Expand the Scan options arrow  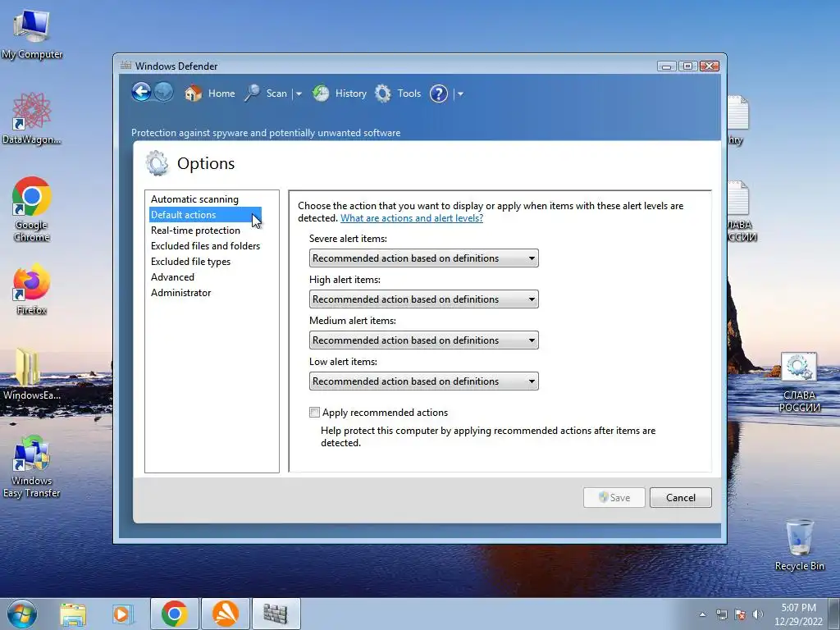299,94
